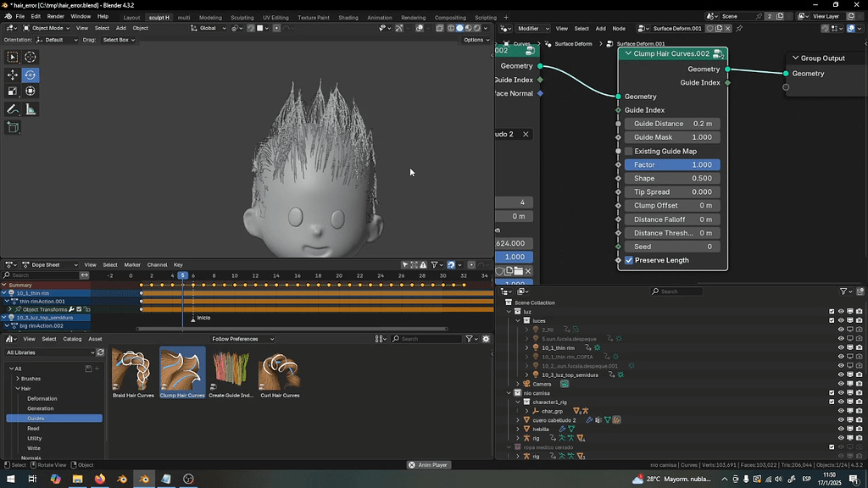868x488 pixels.
Task: Click the outliner search field
Action: (x=676, y=291)
